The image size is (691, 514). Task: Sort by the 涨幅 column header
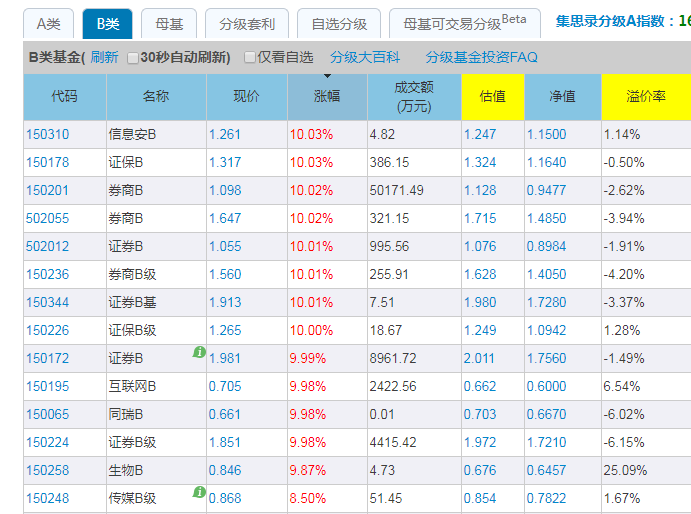click(x=326, y=97)
